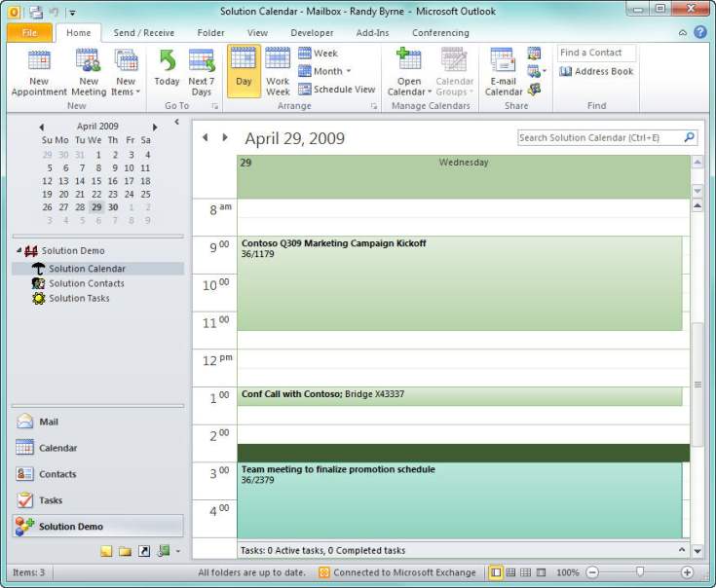Select the Conf Call with Contoso appointment
The height and width of the screenshot is (588, 716).
point(460,396)
